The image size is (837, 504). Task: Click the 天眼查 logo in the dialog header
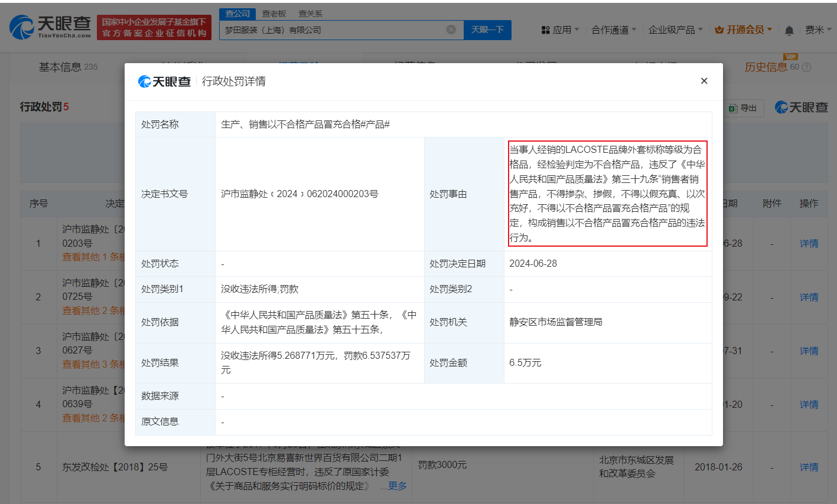(166, 81)
